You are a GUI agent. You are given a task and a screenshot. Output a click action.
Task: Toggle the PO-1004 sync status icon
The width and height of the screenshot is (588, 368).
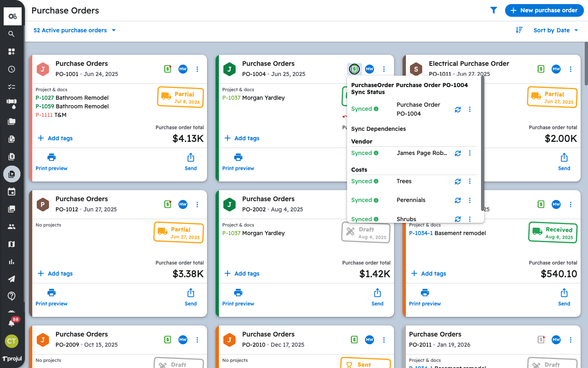pos(354,69)
